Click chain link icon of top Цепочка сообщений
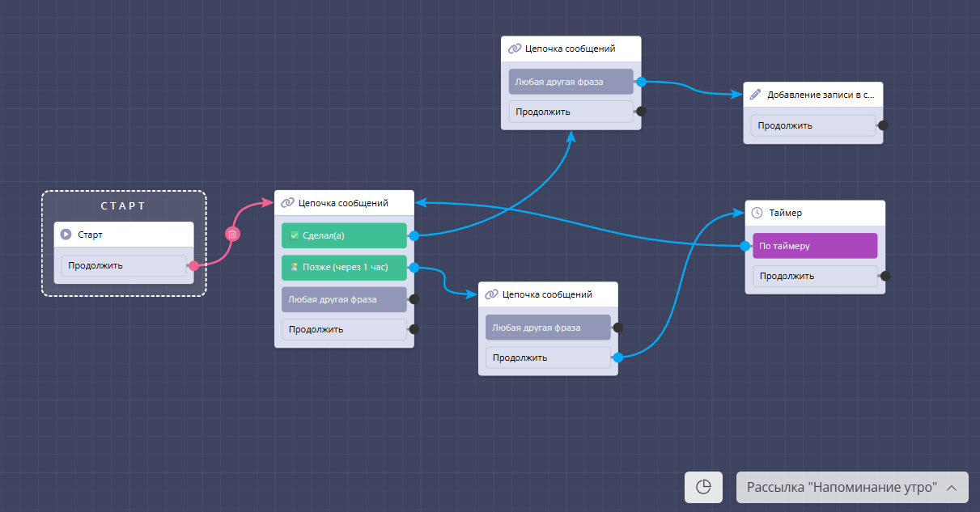This screenshot has height=512, width=980. [x=514, y=49]
